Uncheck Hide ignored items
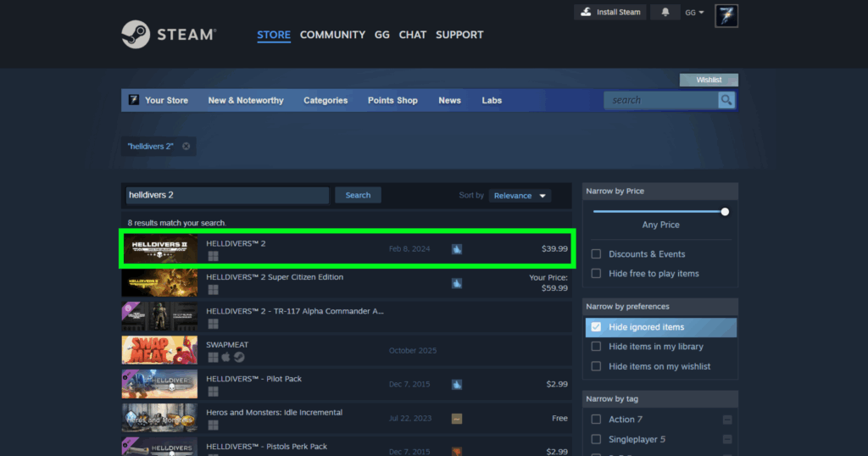 [x=596, y=327]
